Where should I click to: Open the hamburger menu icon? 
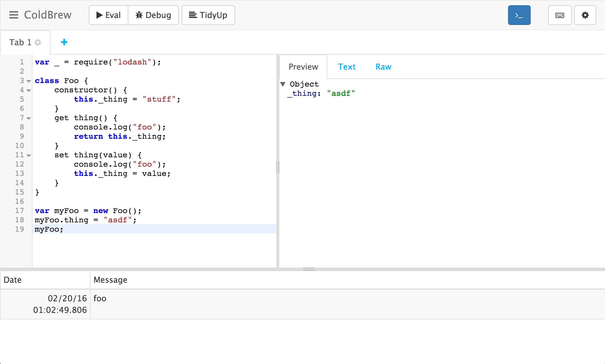[x=14, y=15]
